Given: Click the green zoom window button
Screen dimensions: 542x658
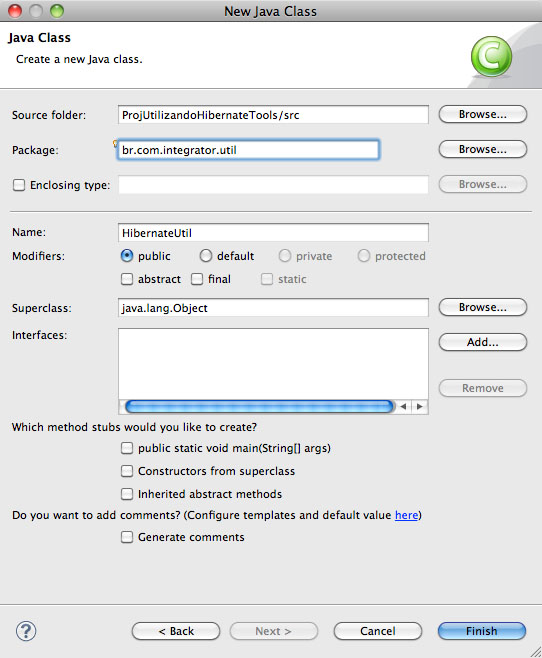Looking at the screenshot, I should click(57, 11).
